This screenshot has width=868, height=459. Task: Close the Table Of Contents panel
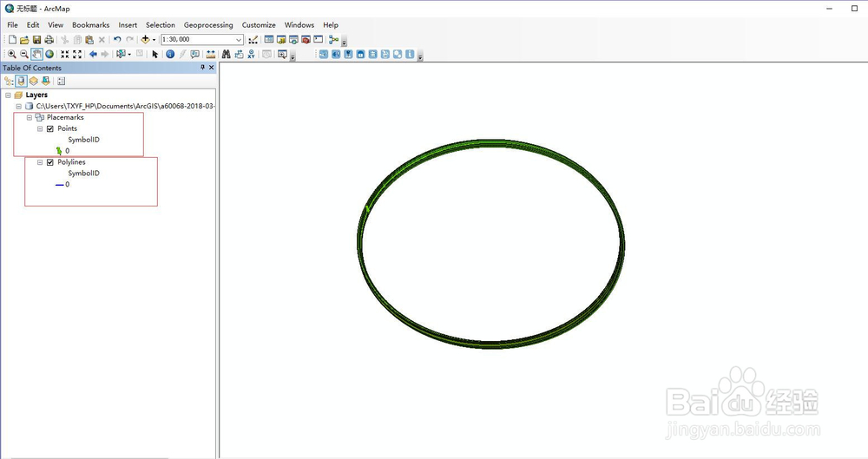tap(211, 68)
